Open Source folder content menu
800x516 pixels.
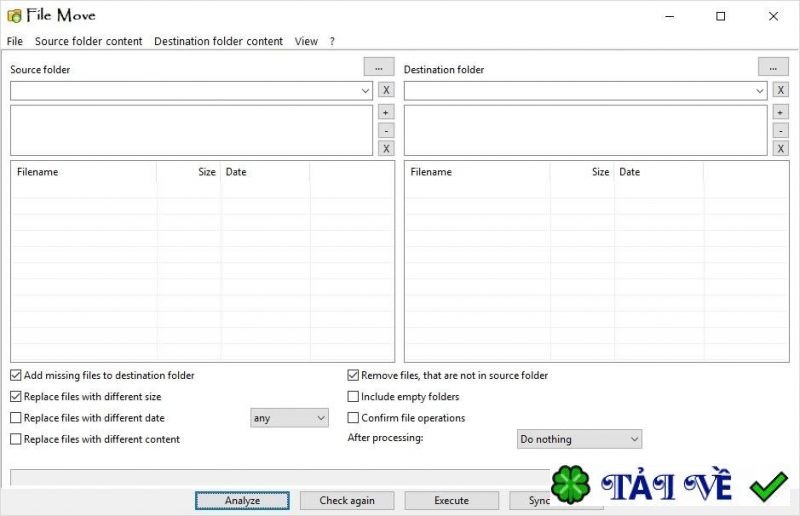[x=88, y=41]
